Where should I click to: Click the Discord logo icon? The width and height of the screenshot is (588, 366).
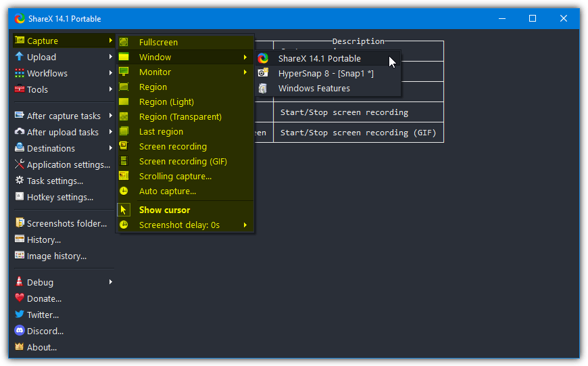[20, 330]
